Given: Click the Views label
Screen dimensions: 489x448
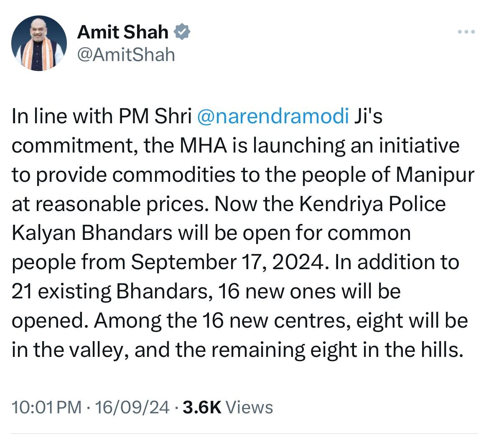Looking at the screenshot, I should [x=249, y=407].
